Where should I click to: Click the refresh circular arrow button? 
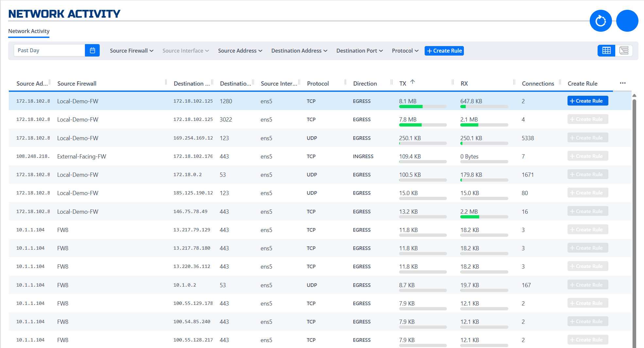tap(601, 21)
